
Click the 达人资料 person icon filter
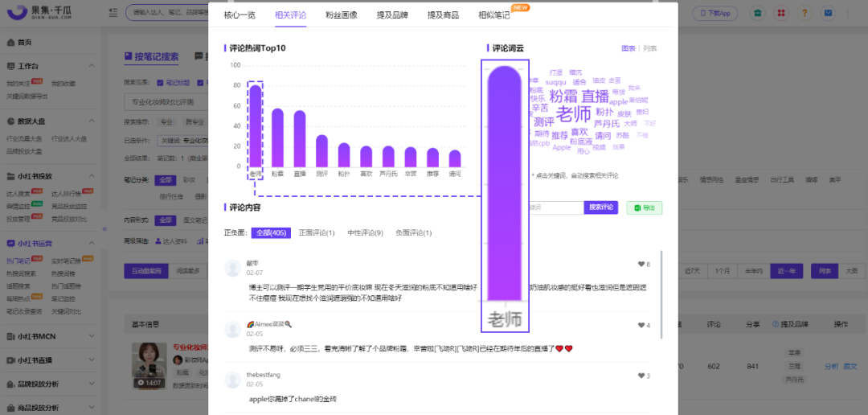point(158,241)
